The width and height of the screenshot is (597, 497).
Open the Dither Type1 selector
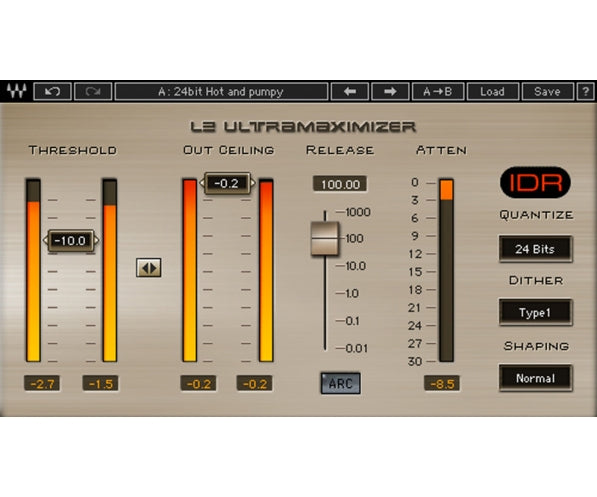coord(536,312)
